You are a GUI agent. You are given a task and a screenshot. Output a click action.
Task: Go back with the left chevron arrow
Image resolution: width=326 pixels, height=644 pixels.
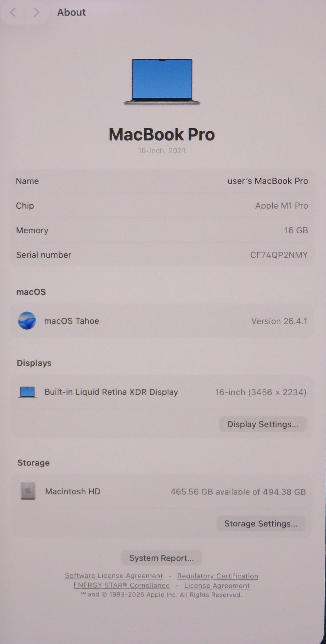13,12
